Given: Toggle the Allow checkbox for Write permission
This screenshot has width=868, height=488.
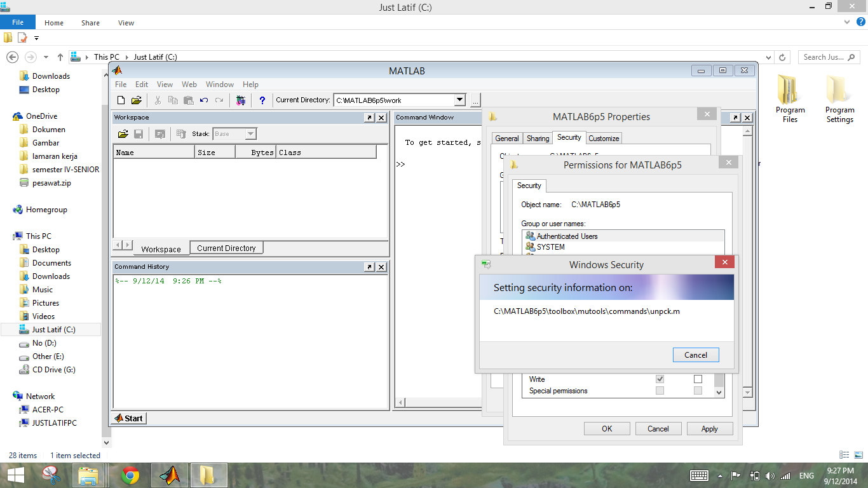Looking at the screenshot, I should click(x=660, y=379).
